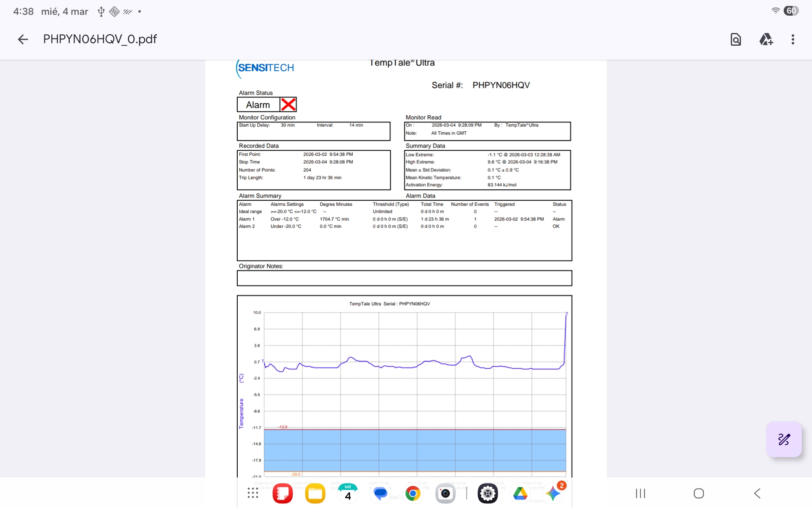The height and width of the screenshot is (508, 812).
Task: Launch the Camera app from taskbar
Action: pos(445,493)
